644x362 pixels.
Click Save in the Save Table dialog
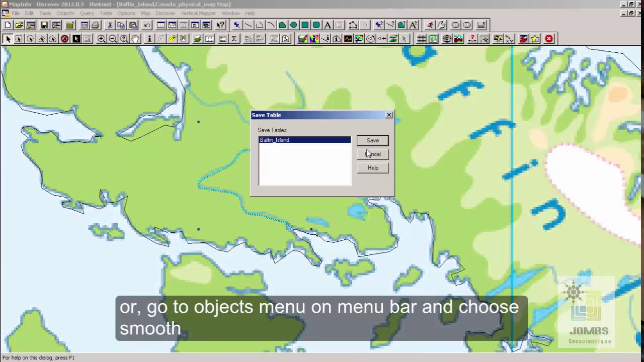coord(373,140)
